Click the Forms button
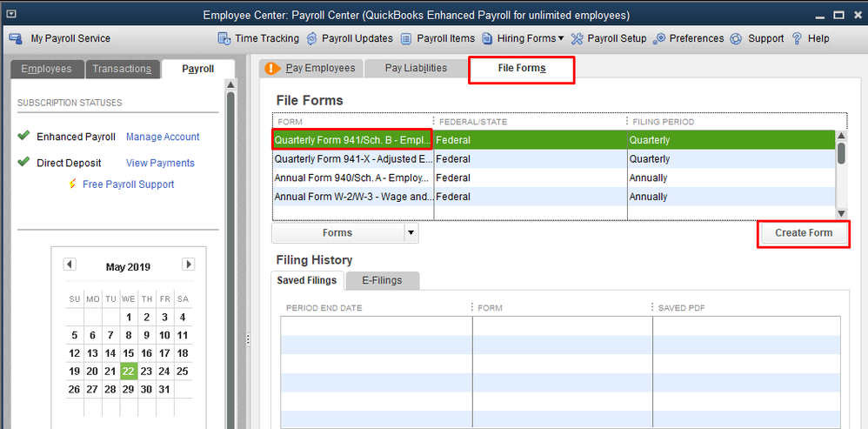 (x=337, y=233)
